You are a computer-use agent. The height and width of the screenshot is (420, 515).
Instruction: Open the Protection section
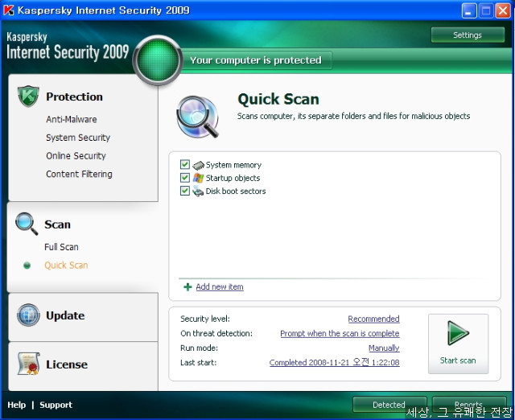tap(74, 97)
